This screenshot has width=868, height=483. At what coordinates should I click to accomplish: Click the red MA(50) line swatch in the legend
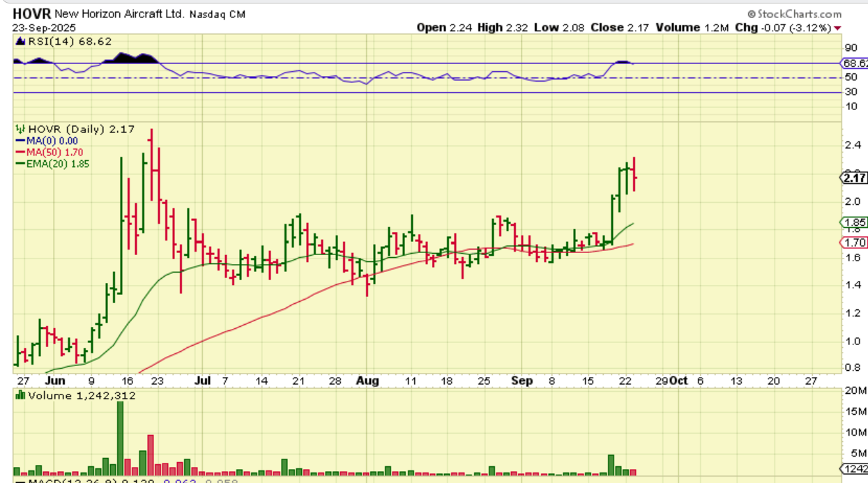20,152
